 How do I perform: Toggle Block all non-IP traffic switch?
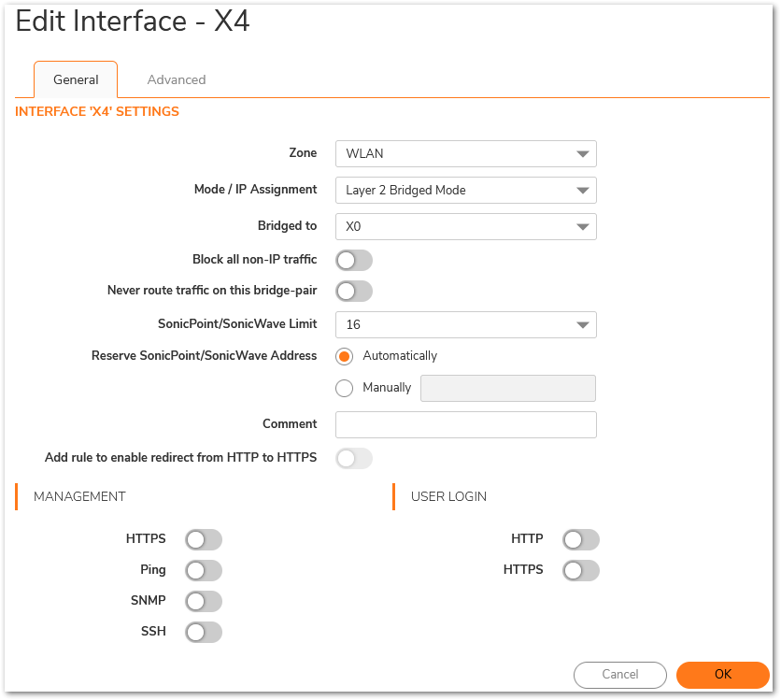tap(354, 260)
